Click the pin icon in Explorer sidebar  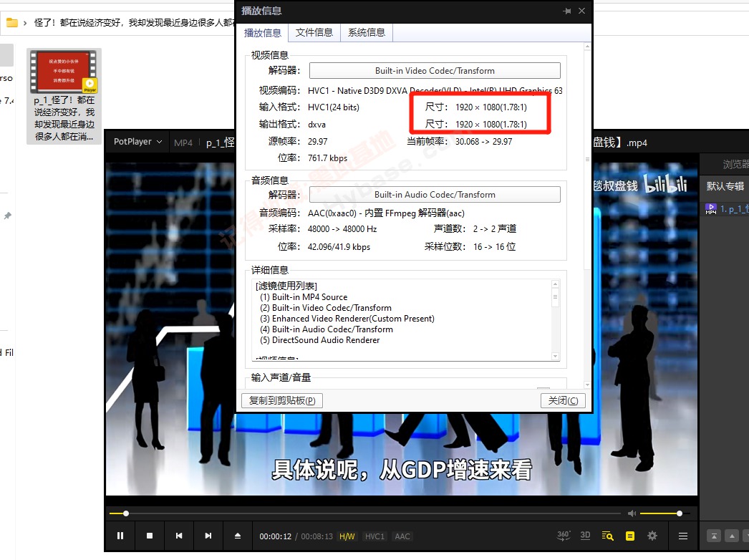(x=8, y=216)
